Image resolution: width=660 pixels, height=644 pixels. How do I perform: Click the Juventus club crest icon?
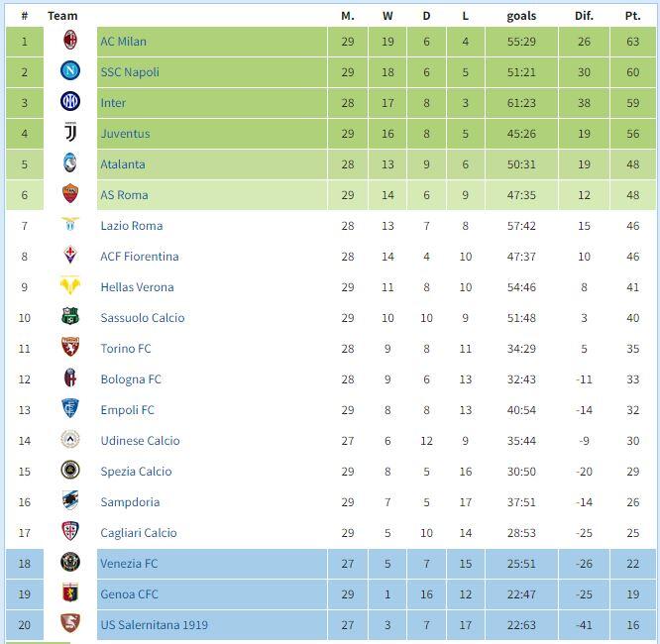(x=70, y=134)
